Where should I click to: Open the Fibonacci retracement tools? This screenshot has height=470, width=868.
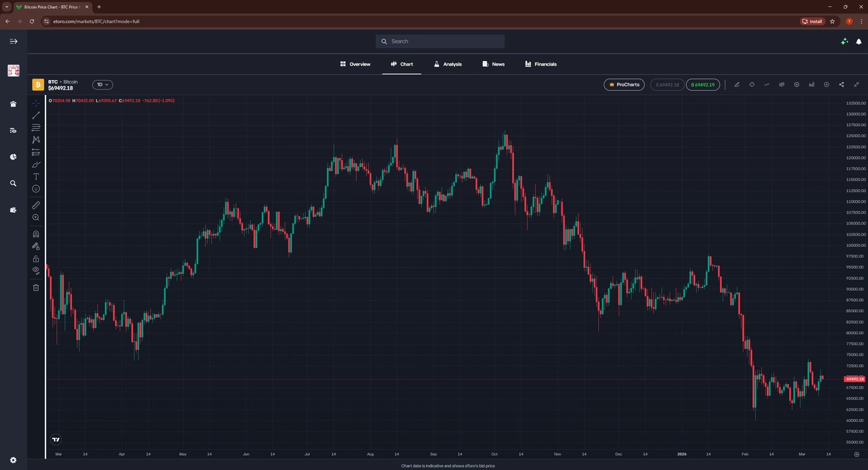36,128
